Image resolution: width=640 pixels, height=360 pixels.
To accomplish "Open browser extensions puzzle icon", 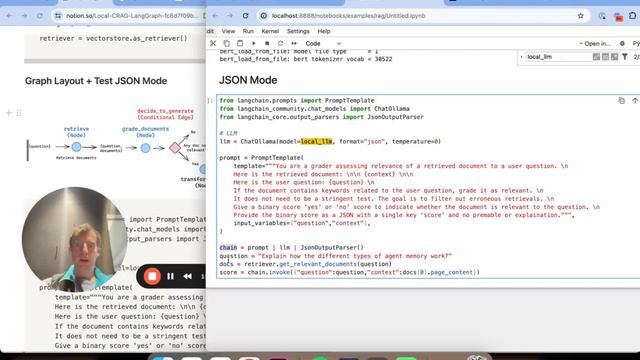I will tap(633, 16).
